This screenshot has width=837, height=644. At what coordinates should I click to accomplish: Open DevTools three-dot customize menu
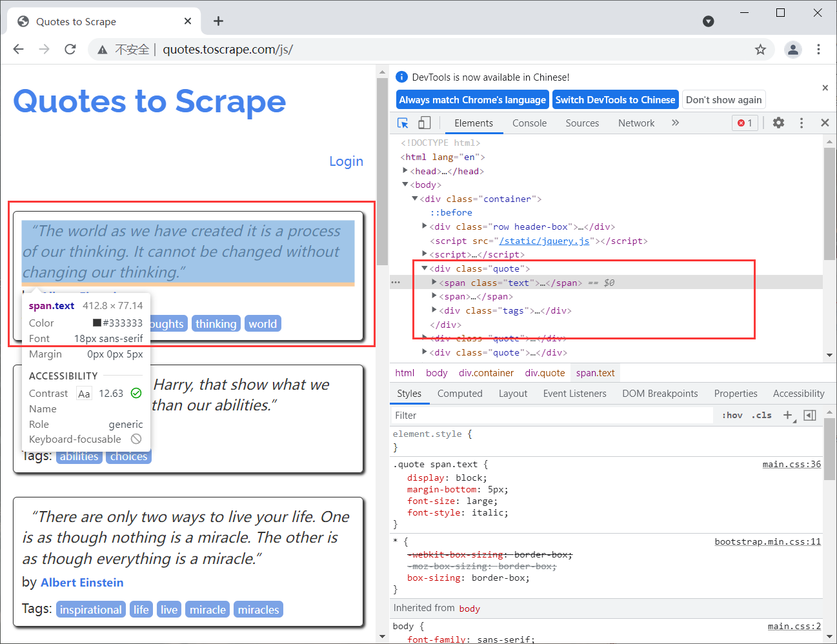pos(802,123)
